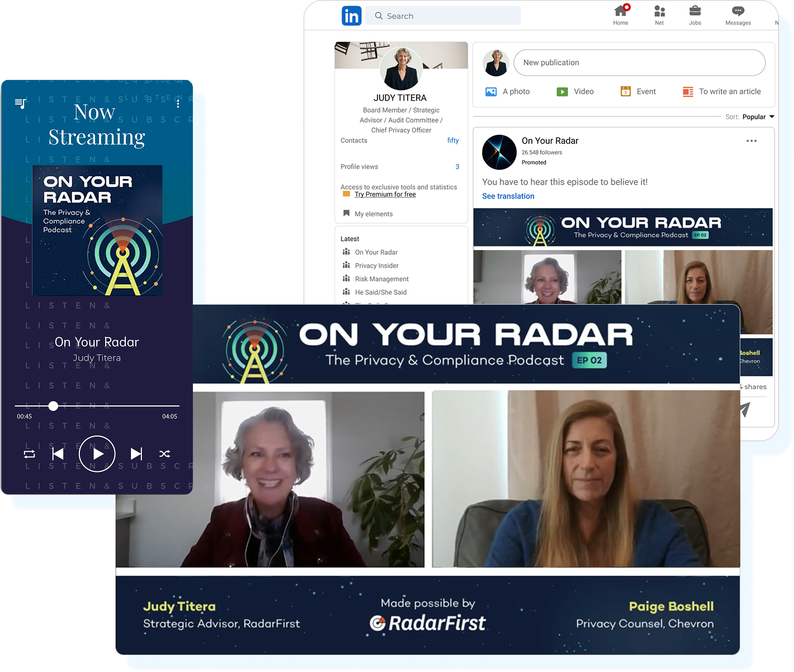Click the New publication input box
This screenshot has height=672, width=794.
tap(639, 63)
